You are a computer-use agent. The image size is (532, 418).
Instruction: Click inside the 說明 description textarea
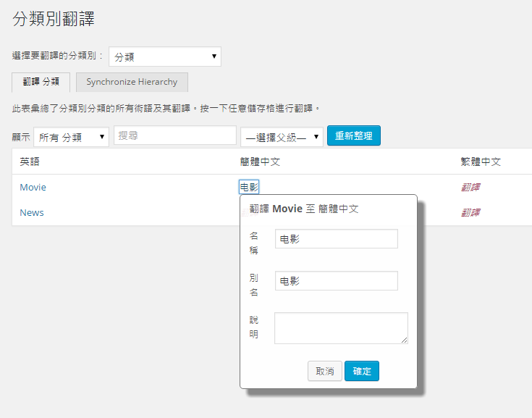point(340,327)
